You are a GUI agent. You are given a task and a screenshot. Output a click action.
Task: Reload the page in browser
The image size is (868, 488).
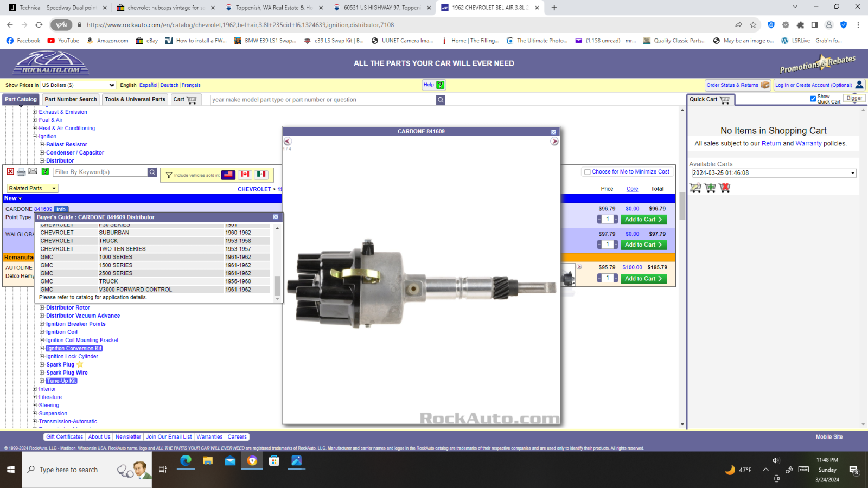39,25
